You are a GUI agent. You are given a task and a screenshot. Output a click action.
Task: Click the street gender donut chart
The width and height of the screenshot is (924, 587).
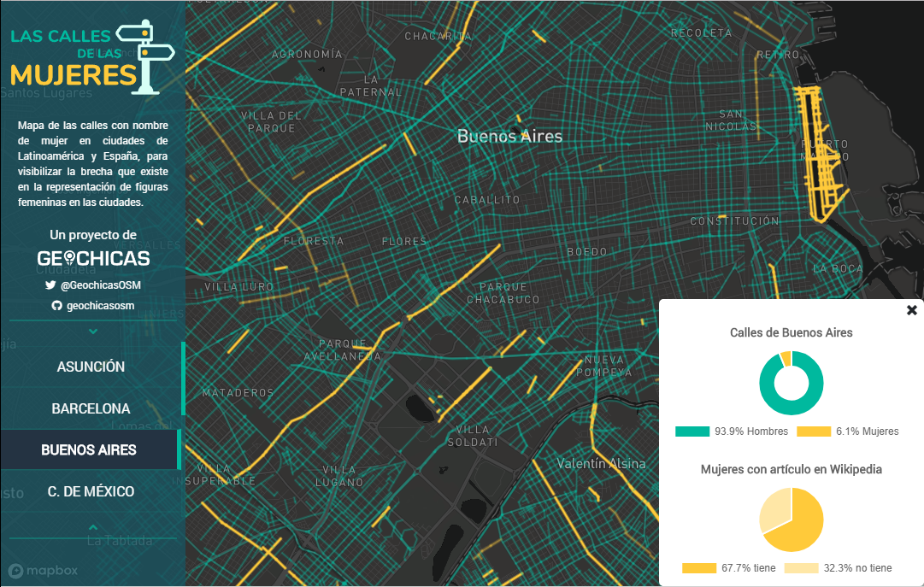pyautogui.click(x=792, y=383)
